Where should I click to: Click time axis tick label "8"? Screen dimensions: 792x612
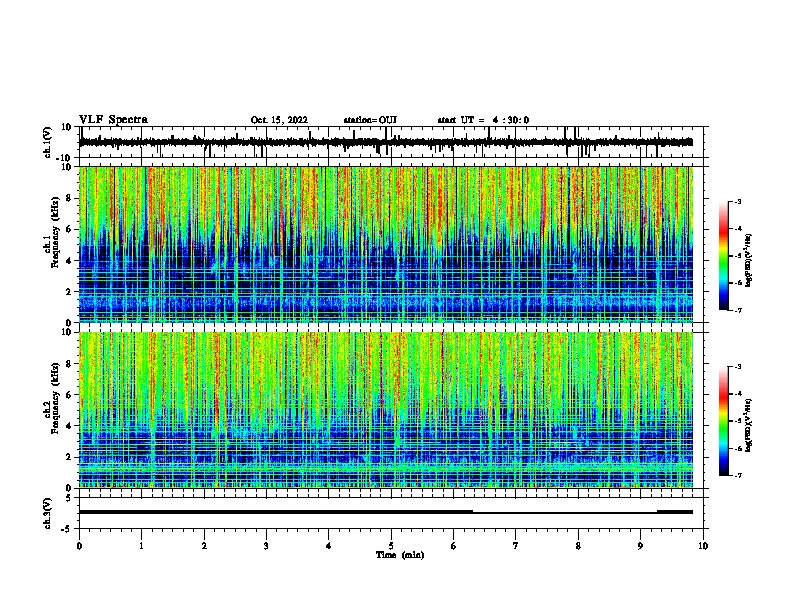tap(578, 546)
